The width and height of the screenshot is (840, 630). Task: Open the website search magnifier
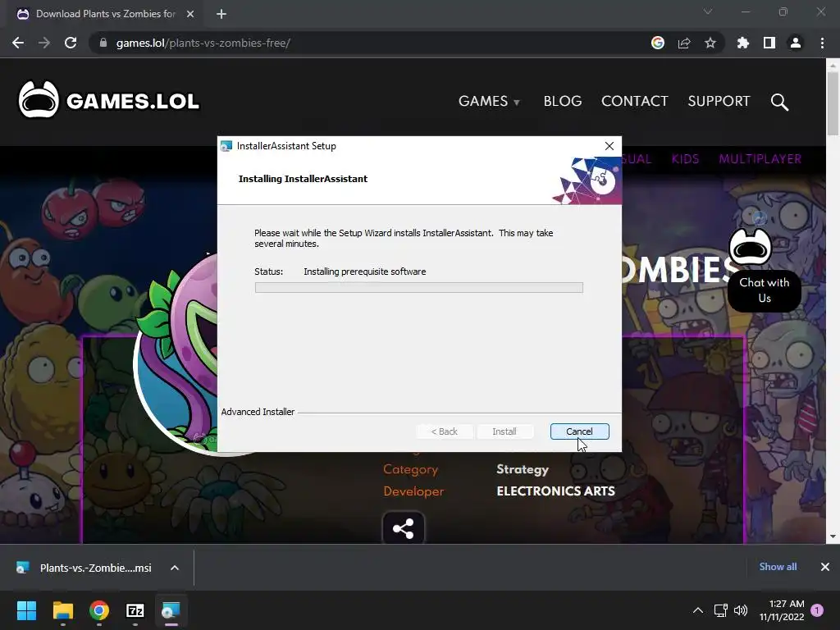pyautogui.click(x=779, y=101)
